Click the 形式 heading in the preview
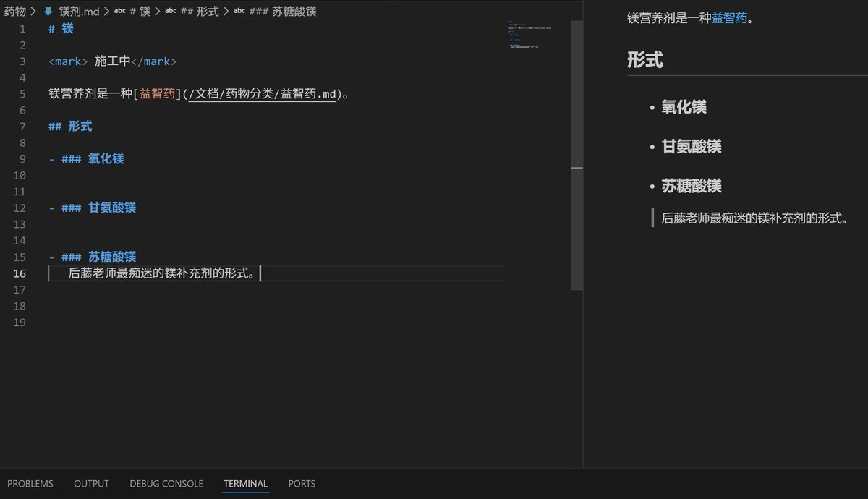This screenshot has width=868, height=499. tap(644, 60)
